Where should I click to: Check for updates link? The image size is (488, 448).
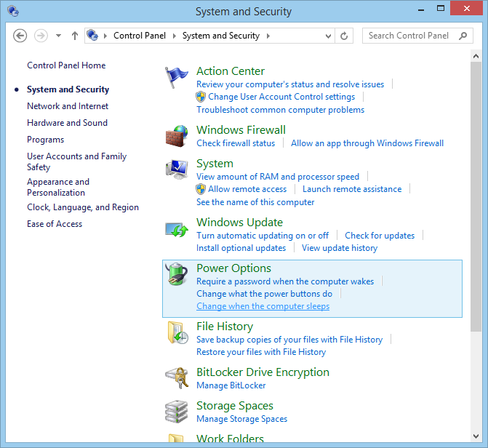point(380,236)
